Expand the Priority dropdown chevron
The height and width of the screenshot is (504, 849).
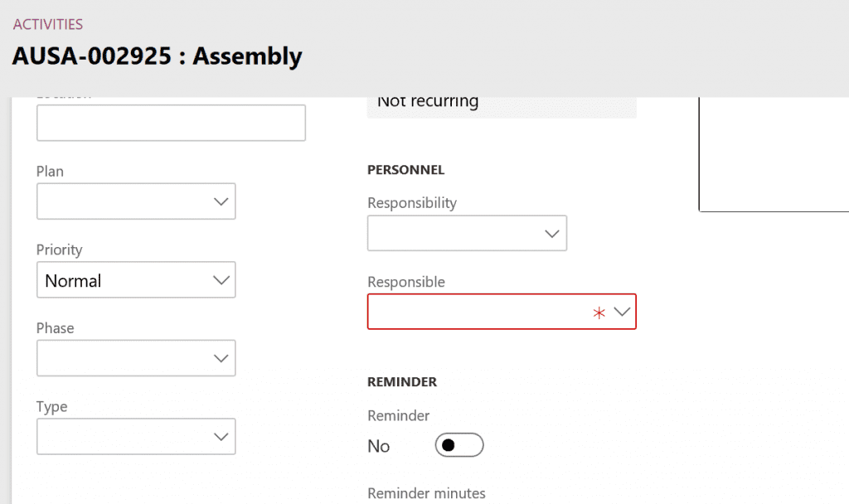(221, 280)
